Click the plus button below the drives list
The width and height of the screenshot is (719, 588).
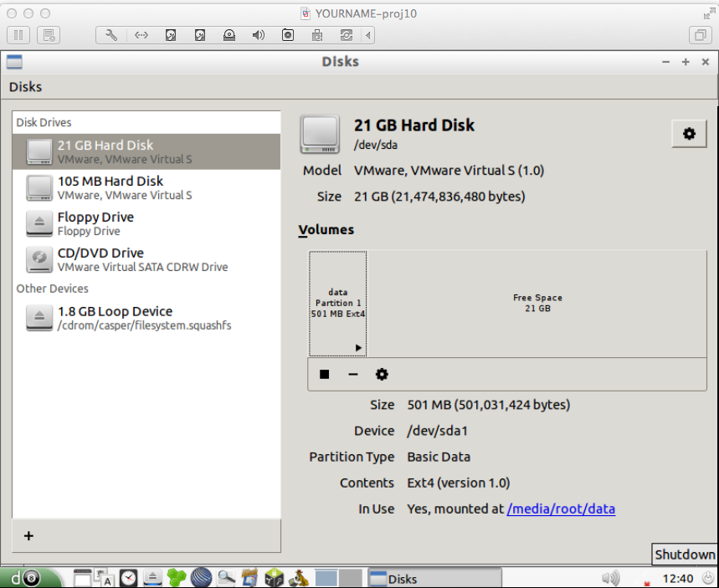pyautogui.click(x=29, y=536)
